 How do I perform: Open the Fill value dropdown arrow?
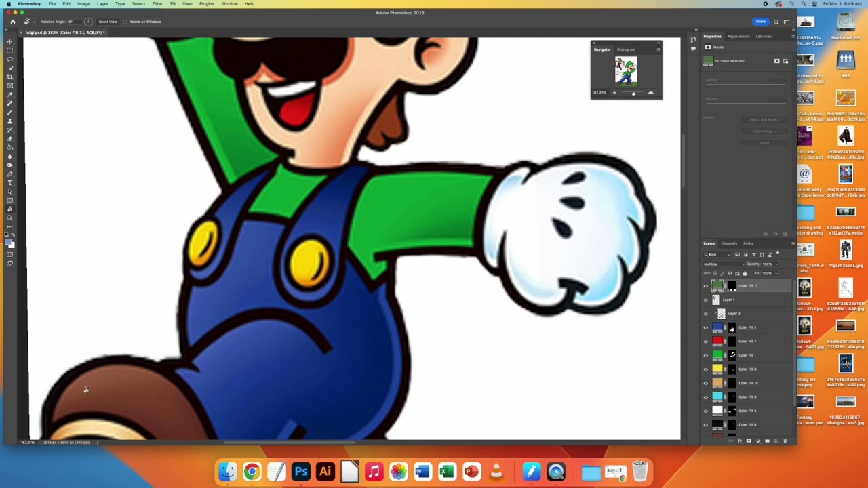[776, 274]
